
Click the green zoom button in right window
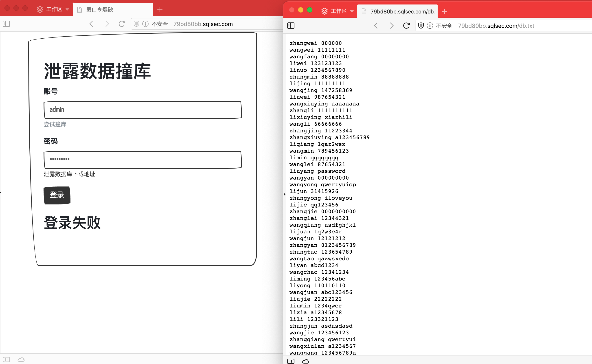(310, 10)
